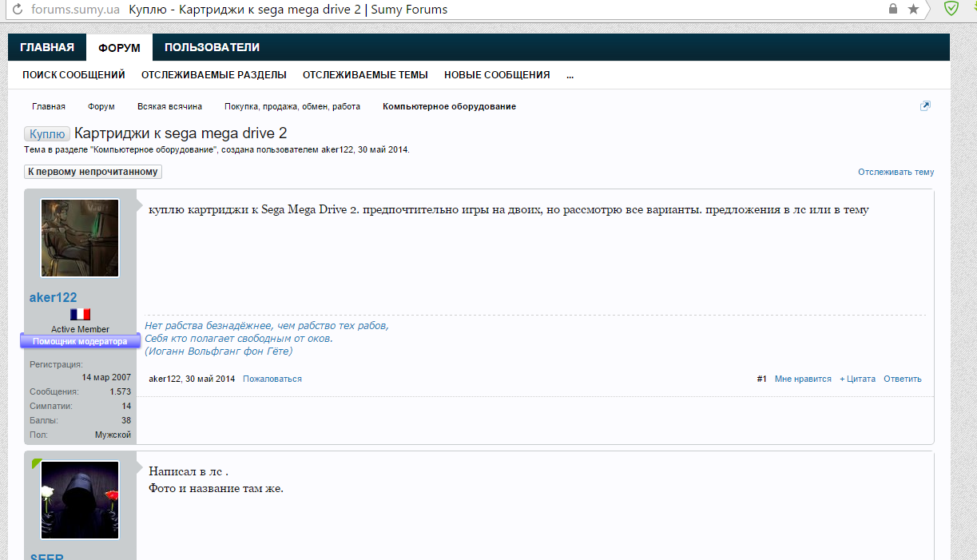Click the French flag under aker122
Screen dimensions: 977x560
[80, 315]
